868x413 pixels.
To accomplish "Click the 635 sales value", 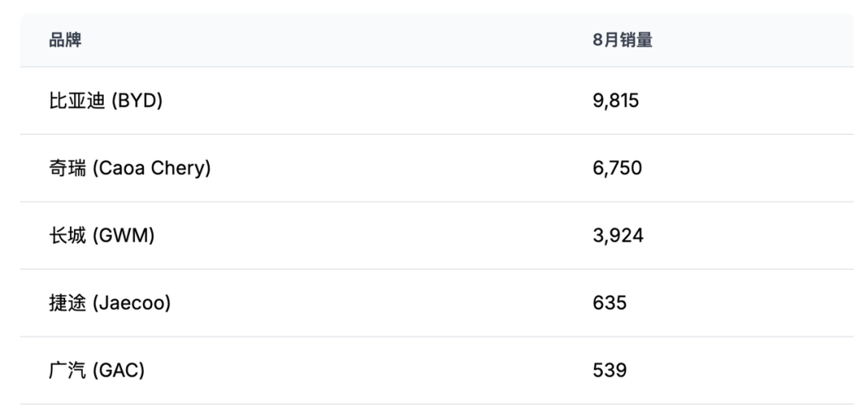I will 609,303.
